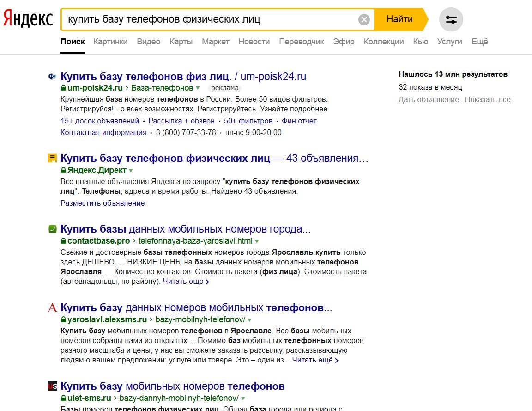Open 15+ досок объявлений sitelink
This screenshot has width=532, height=411.
click(x=100, y=121)
